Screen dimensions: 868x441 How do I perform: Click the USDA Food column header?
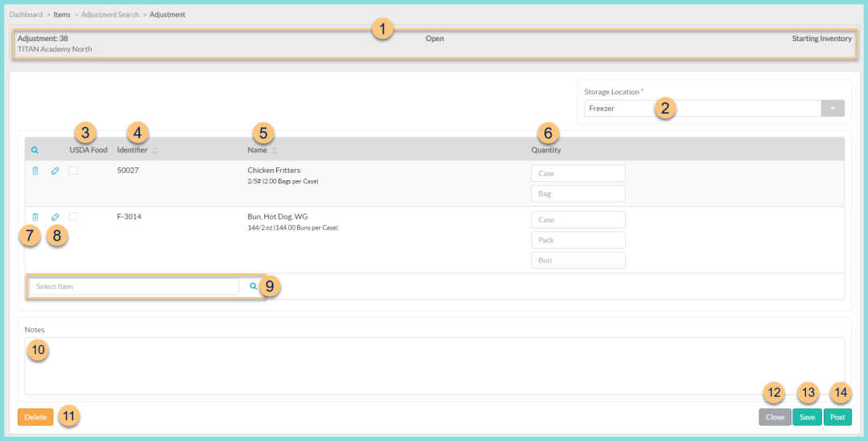(x=89, y=150)
